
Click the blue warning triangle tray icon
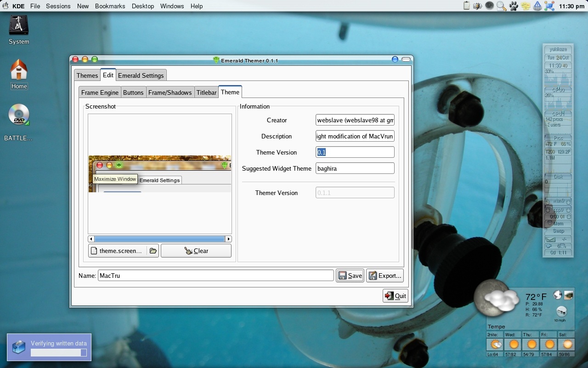[x=537, y=6]
